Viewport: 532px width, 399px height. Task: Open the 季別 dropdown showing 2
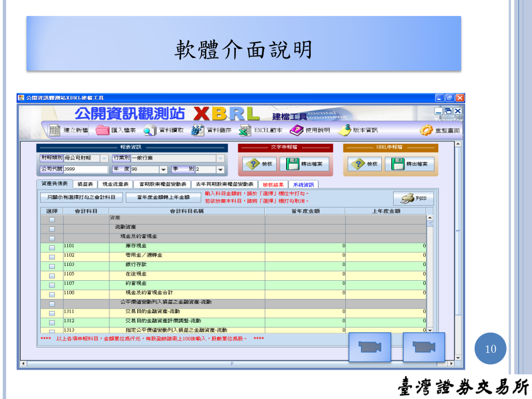220,169
